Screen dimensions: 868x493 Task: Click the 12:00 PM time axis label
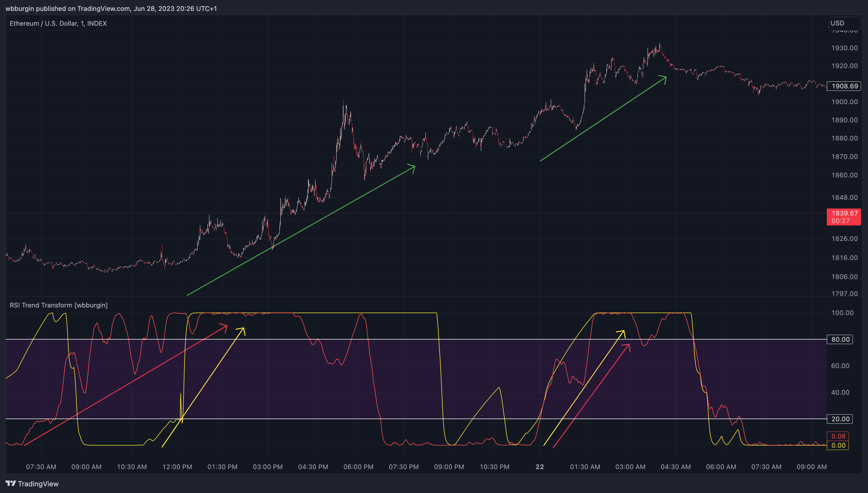click(x=177, y=467)
